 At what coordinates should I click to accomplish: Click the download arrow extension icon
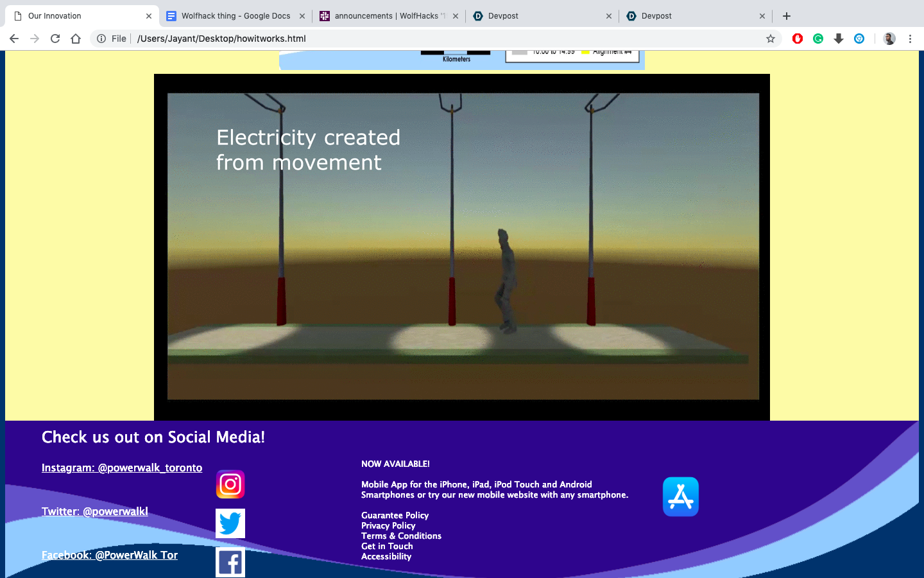pos(839,39)
